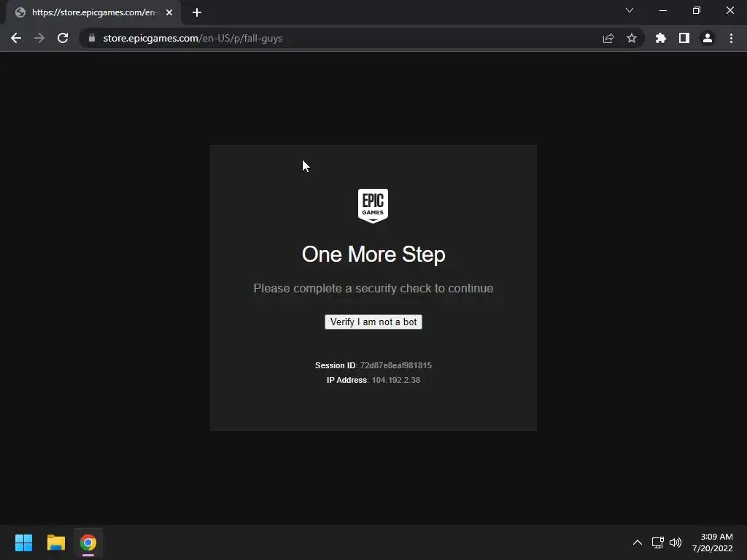Close the Chrome window

click(729, 10)
